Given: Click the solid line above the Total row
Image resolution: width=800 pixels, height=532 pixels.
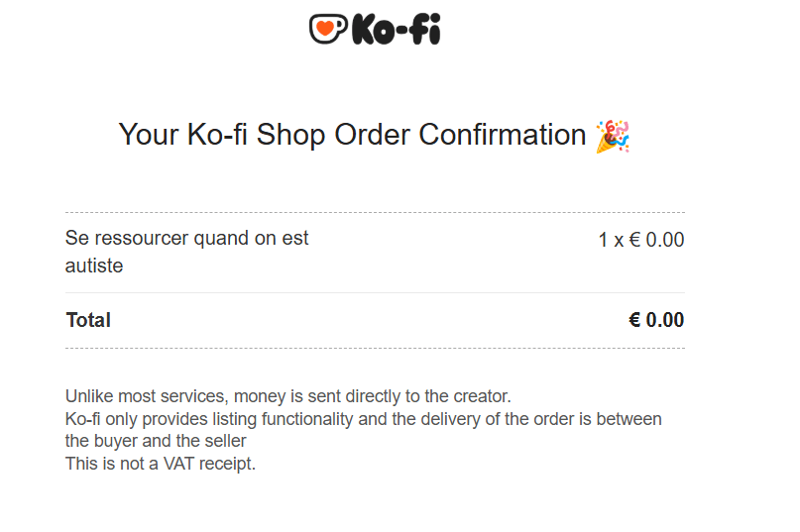Looking at the screenshot, I should click(375, 293).
